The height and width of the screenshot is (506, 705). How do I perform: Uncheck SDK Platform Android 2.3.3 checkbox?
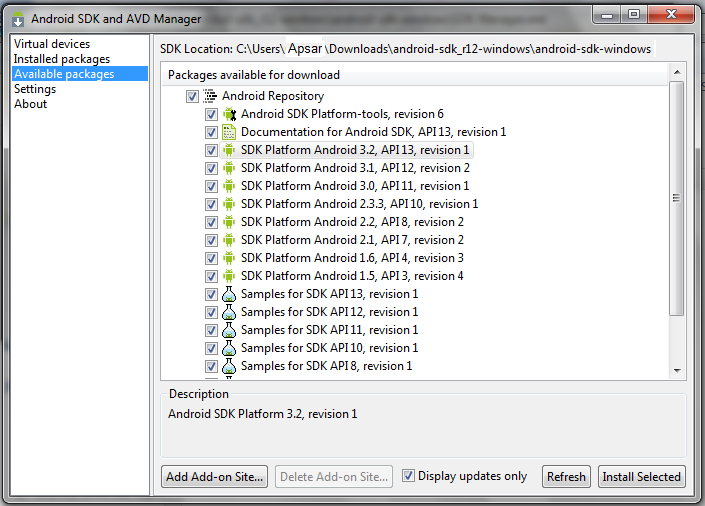point(211,204)
